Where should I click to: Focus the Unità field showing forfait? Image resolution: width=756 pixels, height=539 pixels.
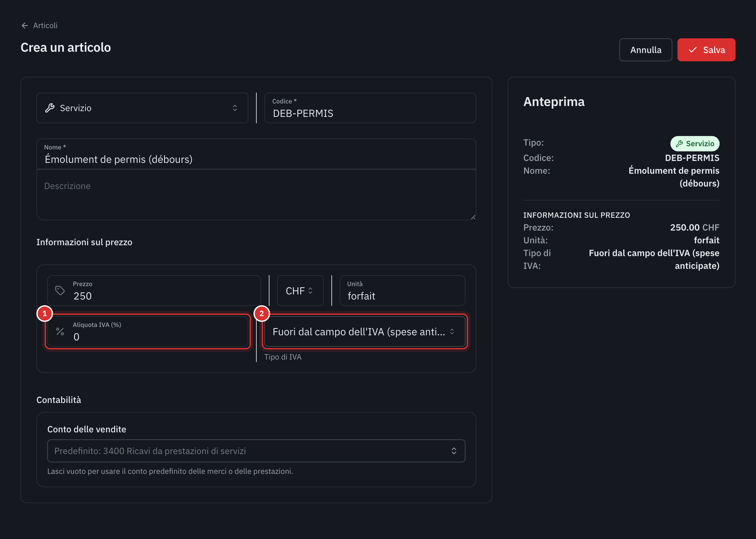coord(402,291)
